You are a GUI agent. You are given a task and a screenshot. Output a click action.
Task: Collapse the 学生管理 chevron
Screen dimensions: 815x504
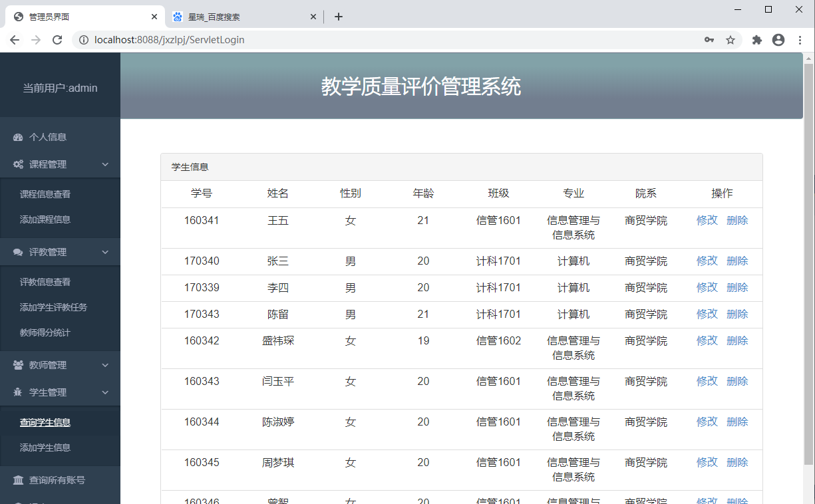point(105,392)
